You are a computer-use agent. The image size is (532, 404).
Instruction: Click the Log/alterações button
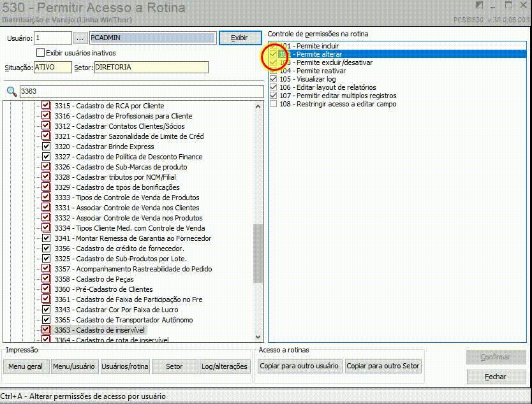point(225,366)
